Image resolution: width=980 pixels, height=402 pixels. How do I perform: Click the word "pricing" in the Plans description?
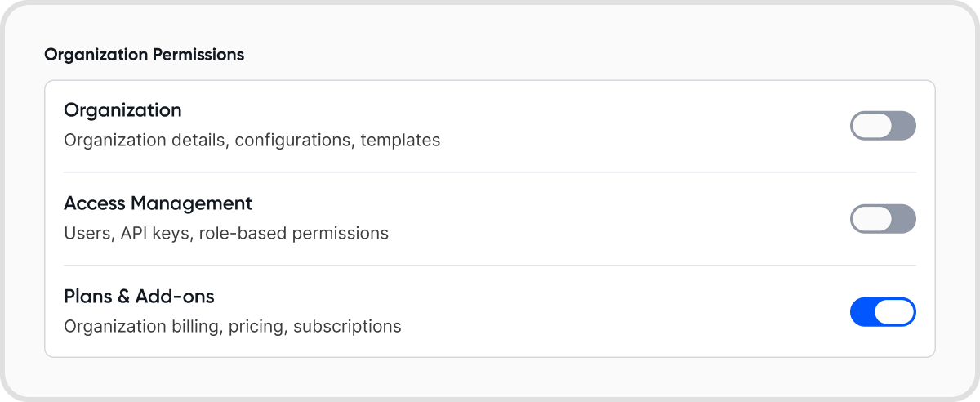(260, 327)
